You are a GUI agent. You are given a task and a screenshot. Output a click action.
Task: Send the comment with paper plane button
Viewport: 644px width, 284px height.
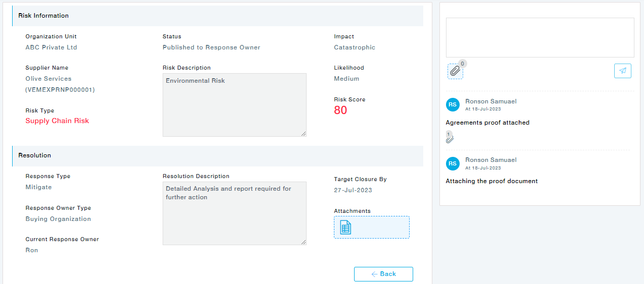[x=622, y=71]
